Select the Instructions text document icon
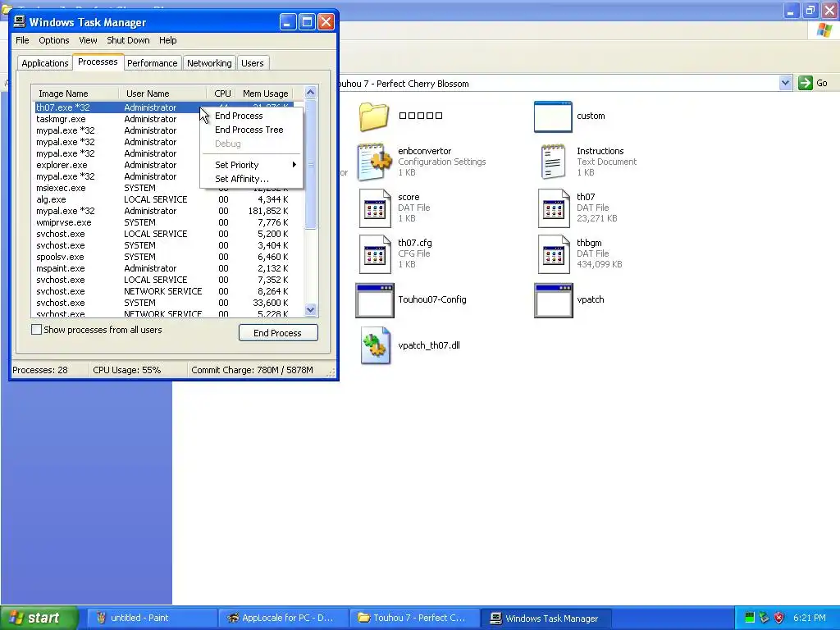 coord(553,162)
